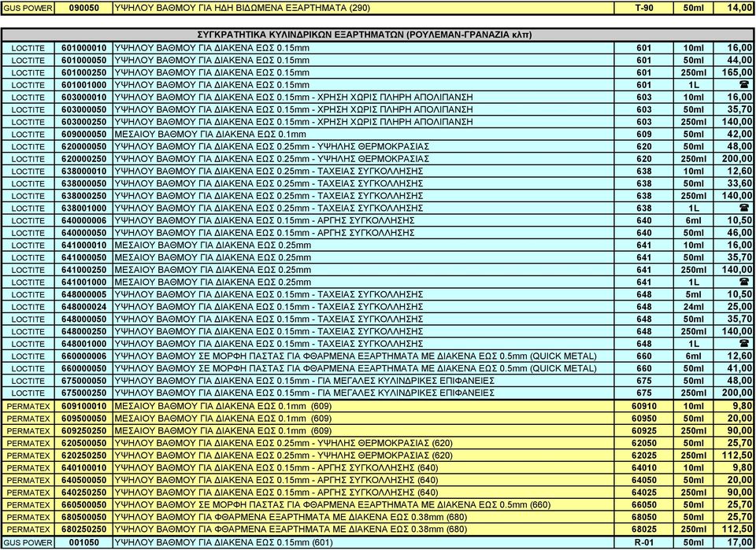This screenshot has width=756, height=550.
Task: Click the GUS POWER brand in the R-01 row
Action: click(28, 542)
